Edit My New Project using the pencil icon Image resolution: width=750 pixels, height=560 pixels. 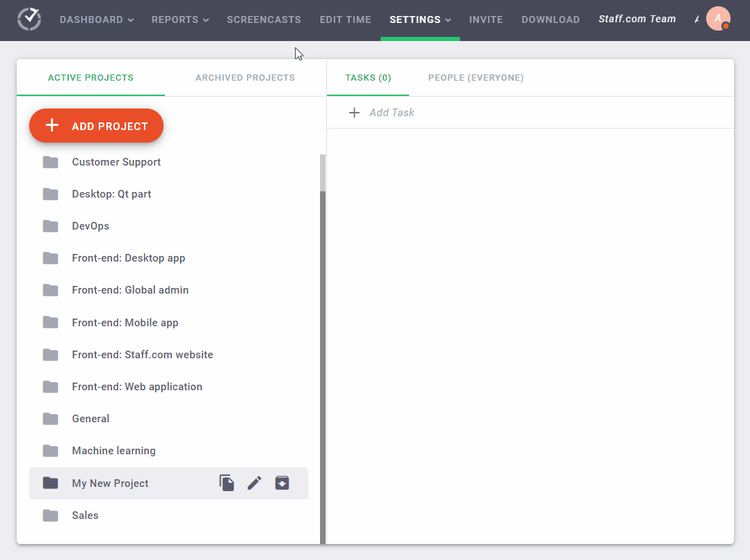click(x=254, y=483)
